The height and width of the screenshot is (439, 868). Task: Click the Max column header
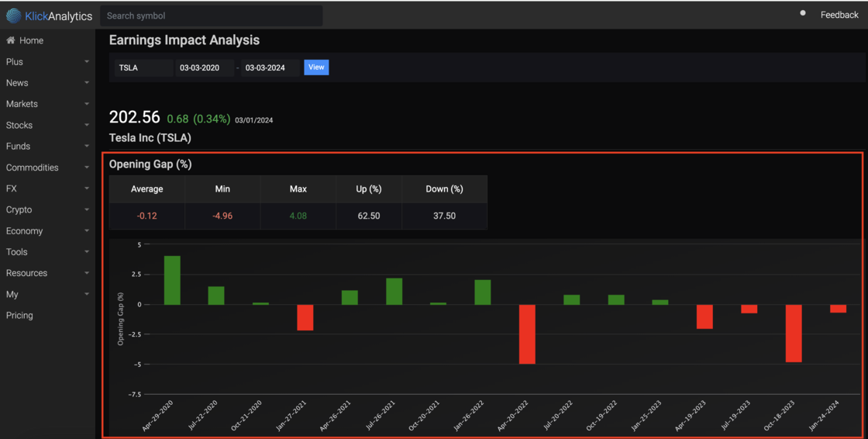[x=298, y=189]
